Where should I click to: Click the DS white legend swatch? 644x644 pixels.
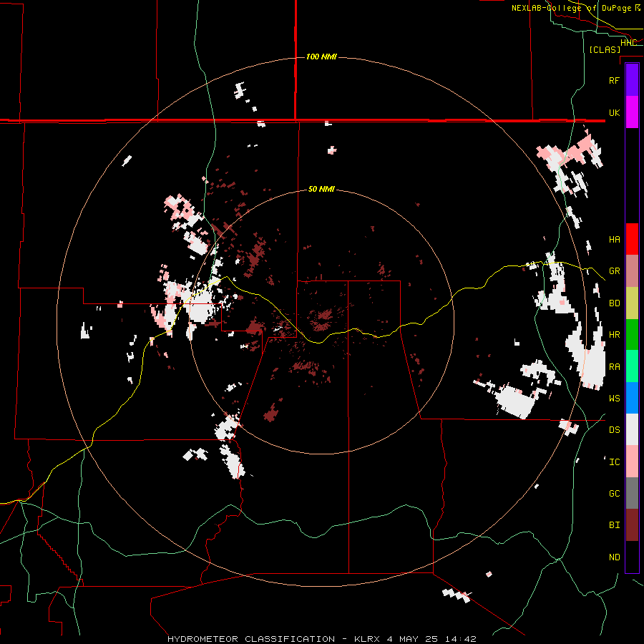pyautogui.click(x=632, y=429)
